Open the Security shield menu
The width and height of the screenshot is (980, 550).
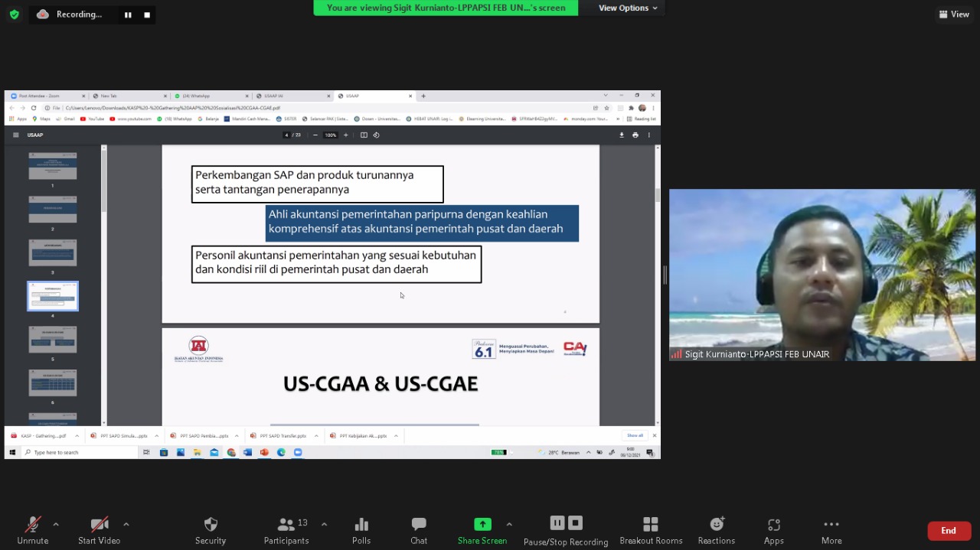tap(211, 530)
